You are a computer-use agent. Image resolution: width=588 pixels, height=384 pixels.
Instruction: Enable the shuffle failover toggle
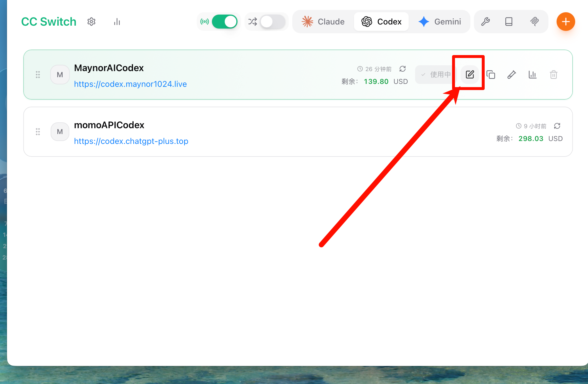[272, 22]
